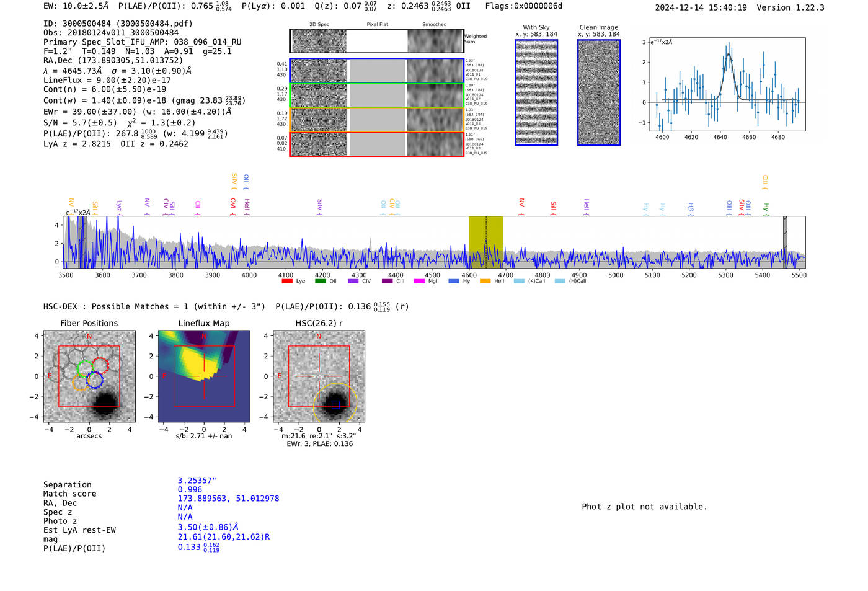The image size is (868, 591).
Task: Click the catalog coordinates '173.889563, 51.012978'
Action: (228, 499)
